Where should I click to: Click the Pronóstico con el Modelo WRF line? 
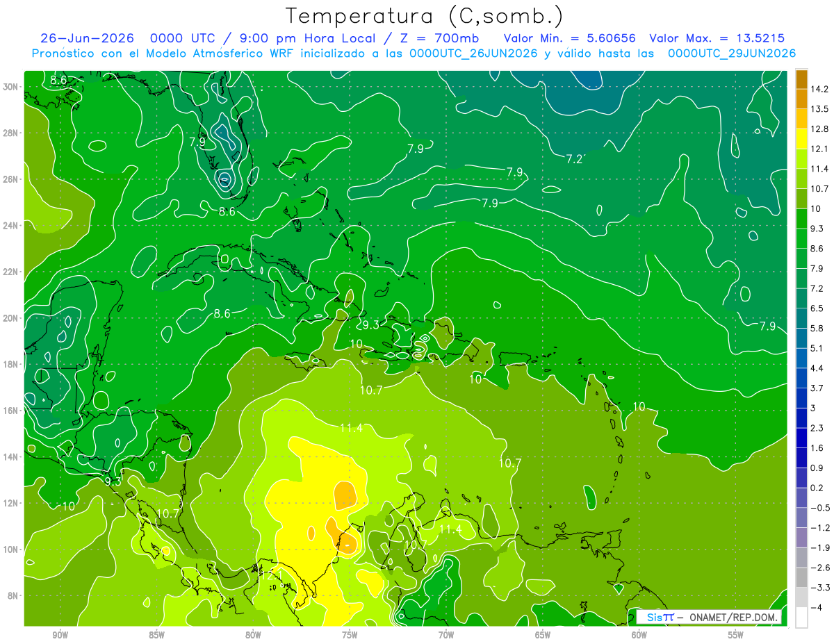coord(414,53)
